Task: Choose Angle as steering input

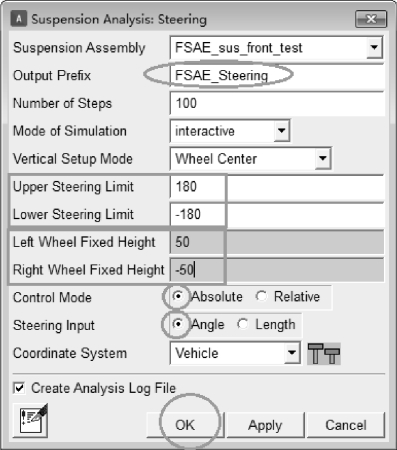Action: coord(178,324)
